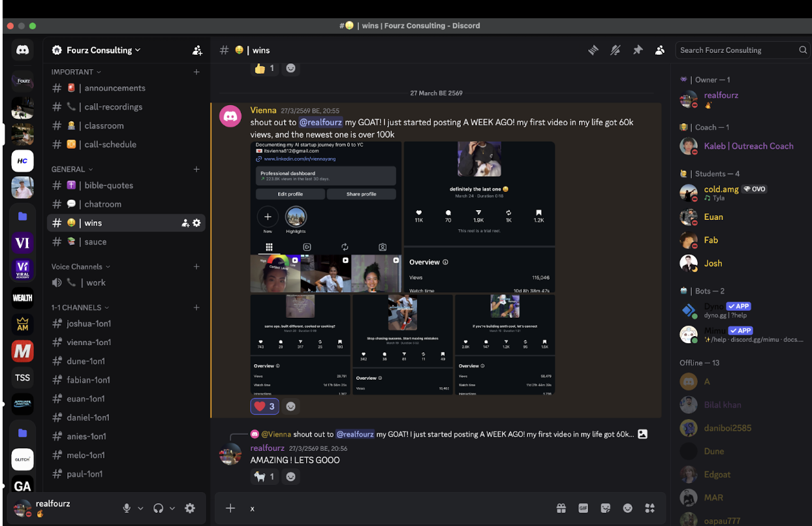Open User Settings gear icon

coord(190,508)
